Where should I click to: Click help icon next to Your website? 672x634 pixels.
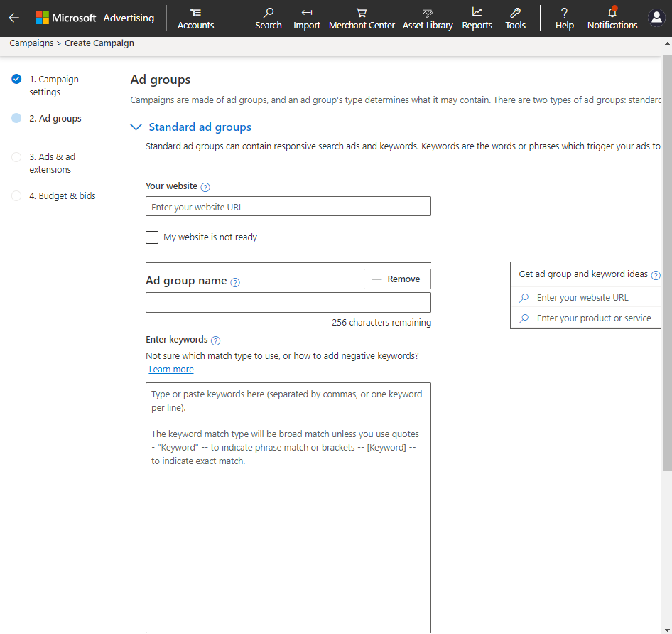pyautogui.click(x=205, y=187)
